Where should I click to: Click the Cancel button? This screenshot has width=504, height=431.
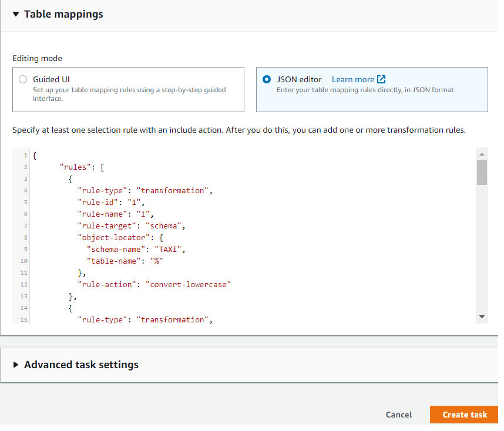click(399, 415)
